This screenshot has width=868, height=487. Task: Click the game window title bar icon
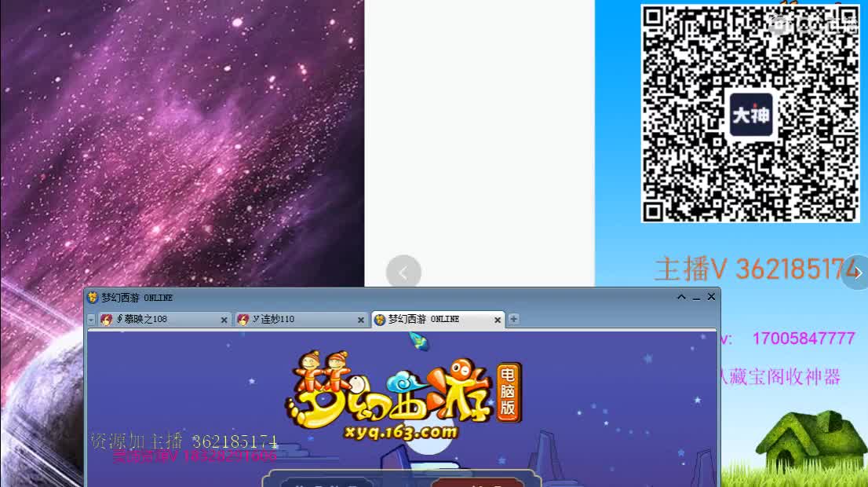pyautogui.click(x=93, y=298)
